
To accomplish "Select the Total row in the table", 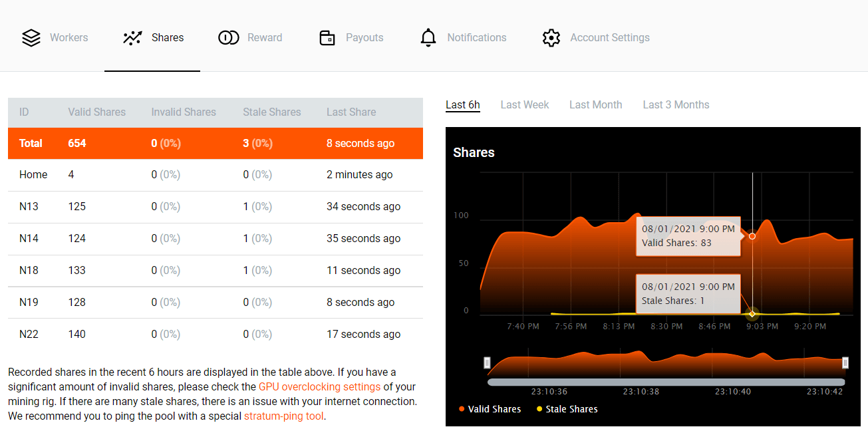I will point(214,143).
